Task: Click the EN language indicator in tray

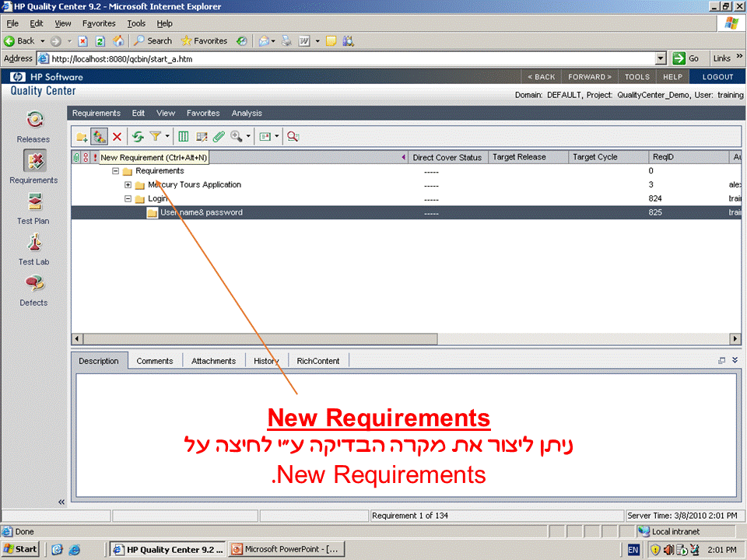Action: pos(633,550)
